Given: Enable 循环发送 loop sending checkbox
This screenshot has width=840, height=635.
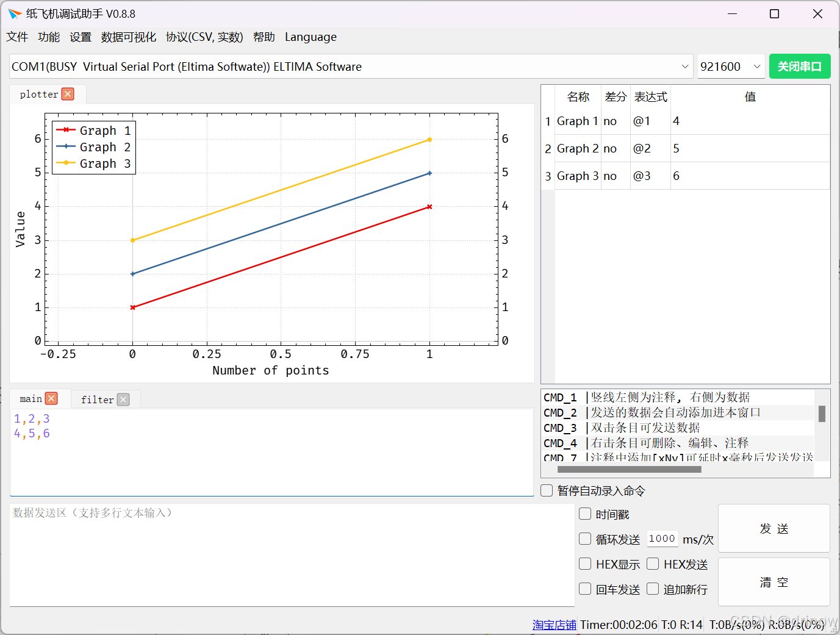Looking at the screenshot, I should point(585,539).
